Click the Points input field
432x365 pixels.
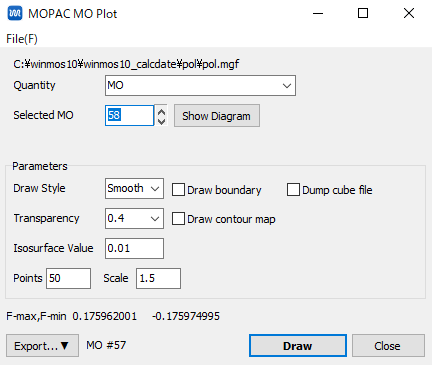click(x=68, y=278)
